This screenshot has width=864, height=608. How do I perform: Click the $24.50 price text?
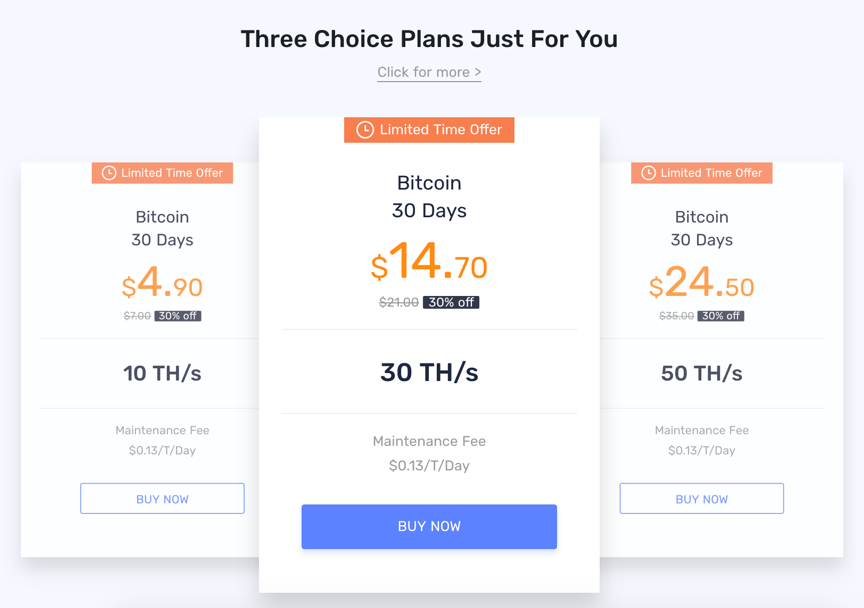click(x=701, y=285)
